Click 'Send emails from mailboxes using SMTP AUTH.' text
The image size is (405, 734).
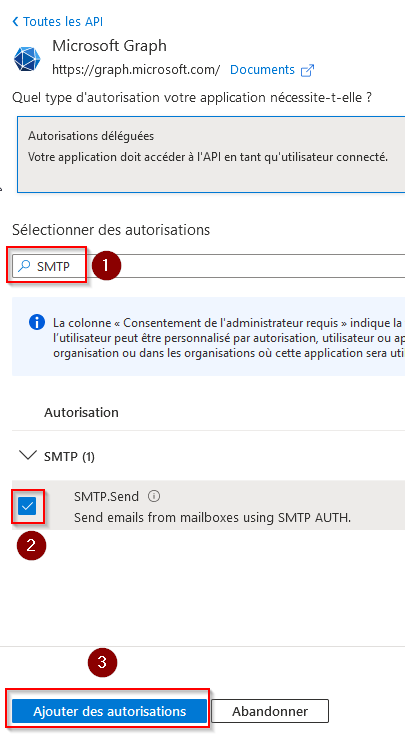click(213, 518)
